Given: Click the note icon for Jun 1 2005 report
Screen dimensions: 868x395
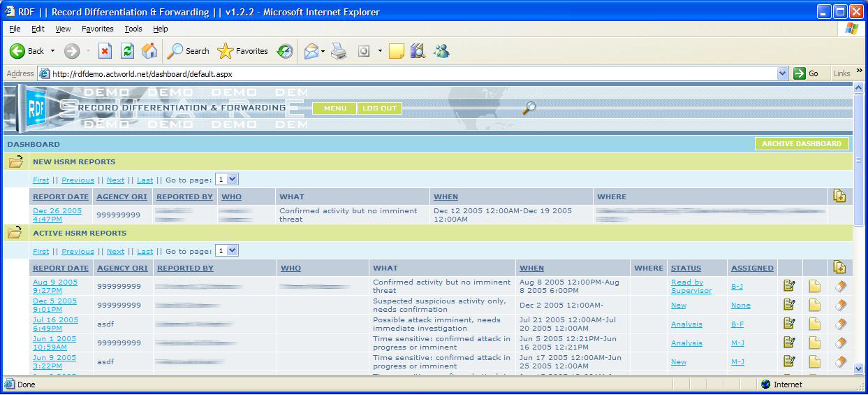Looking at the screenshot, I should pyautogui.click(x=815, y=343).
